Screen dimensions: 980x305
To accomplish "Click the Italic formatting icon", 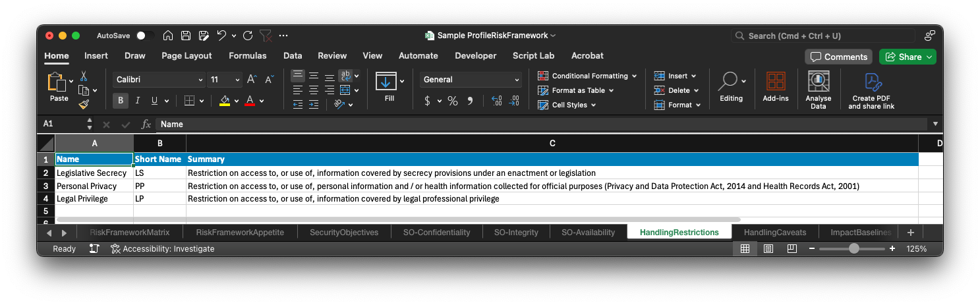I will point(138,101).
